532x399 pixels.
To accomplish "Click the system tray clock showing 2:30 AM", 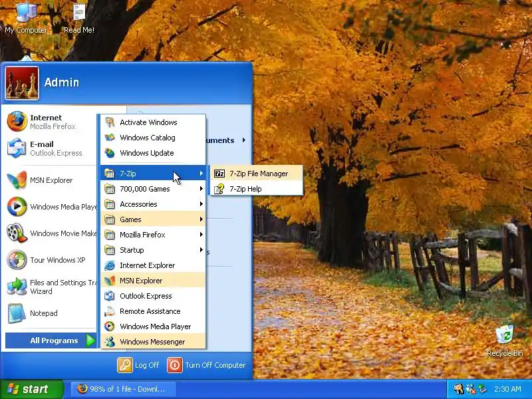I will click(507, 389).
